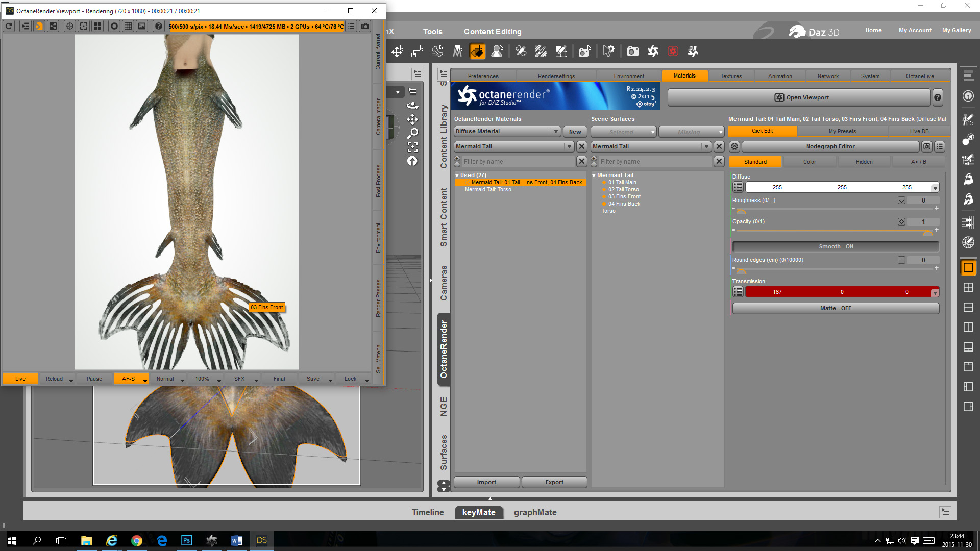Open the Nodegraph settings gear icon
This screenshot has height=551, width=980.
pyautogui.click(x=734, y=146)
